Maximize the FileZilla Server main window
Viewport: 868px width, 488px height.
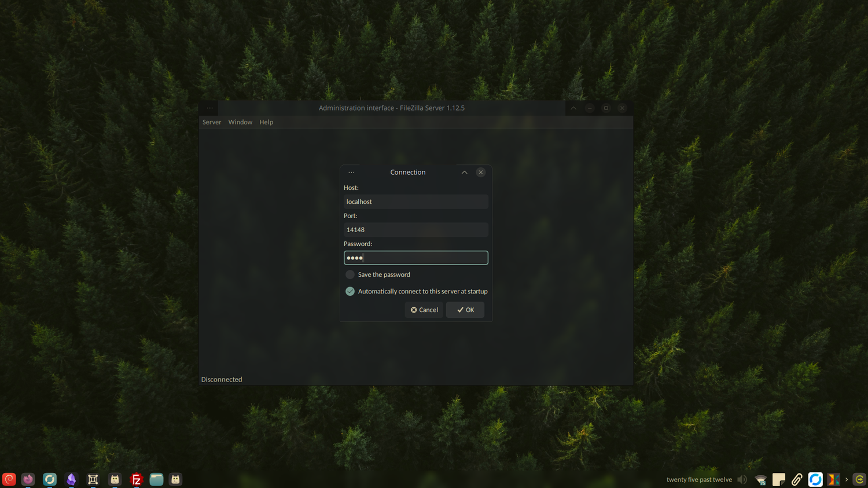coord(606,108)
